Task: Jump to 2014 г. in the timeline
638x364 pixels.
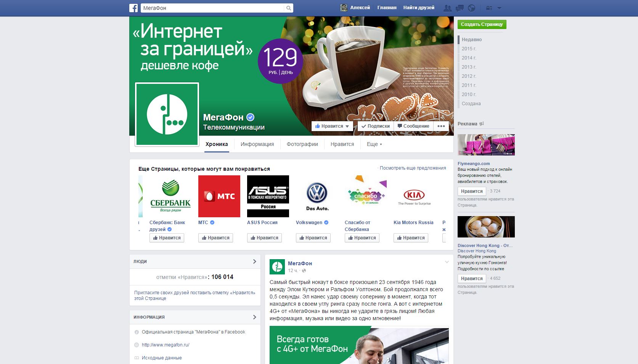Action: 469,58
